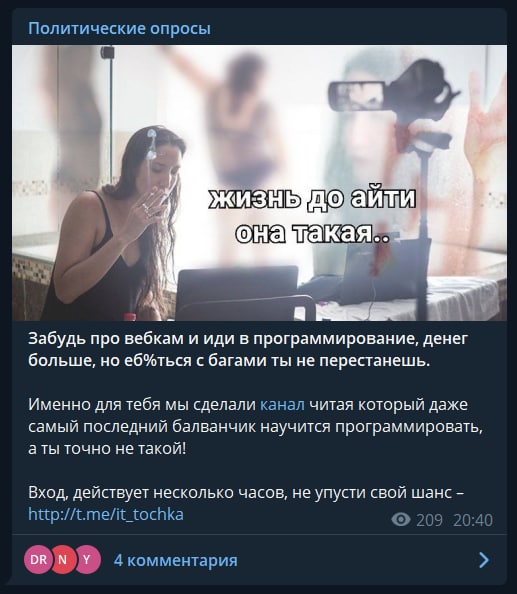Image resolution: width=517 pixels, height=594 pixels.
Task: Click the meme caption жизнь до айти
Action: tap(312, 199)
